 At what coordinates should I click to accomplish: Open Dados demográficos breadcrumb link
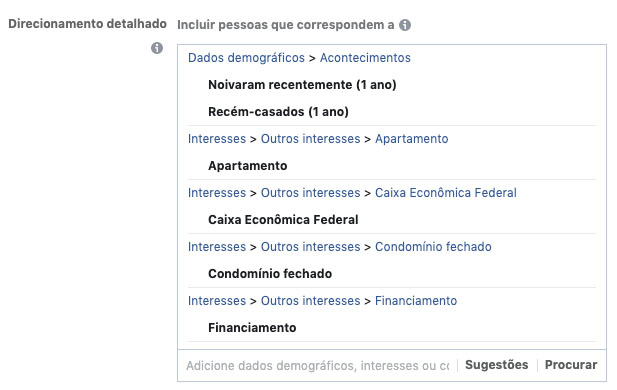[x=246, y=58]
